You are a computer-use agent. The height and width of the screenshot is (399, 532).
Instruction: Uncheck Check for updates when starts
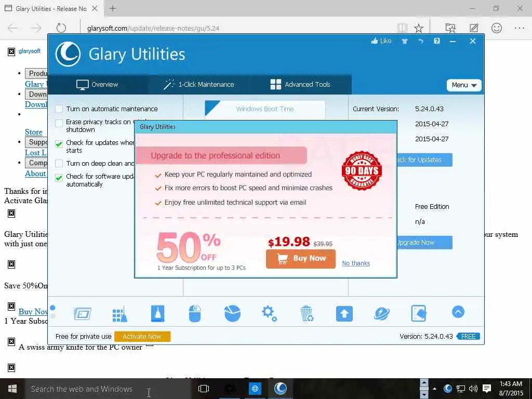coord(59,144)
